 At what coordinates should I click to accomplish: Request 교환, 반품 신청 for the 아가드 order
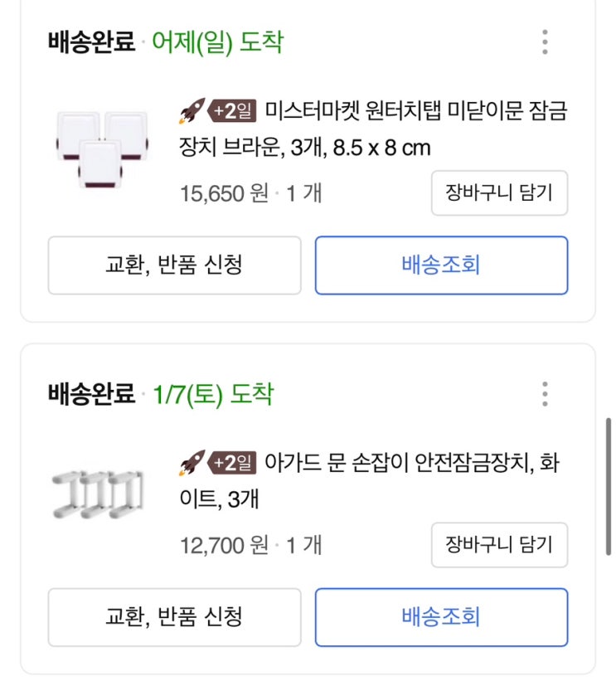(x=174, y=618)
